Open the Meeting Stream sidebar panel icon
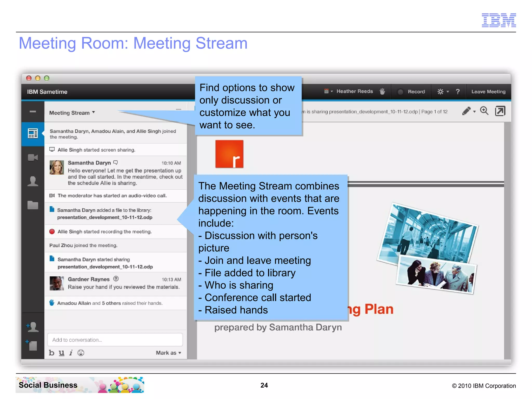532x399 pixels. [x=33, y=134]
